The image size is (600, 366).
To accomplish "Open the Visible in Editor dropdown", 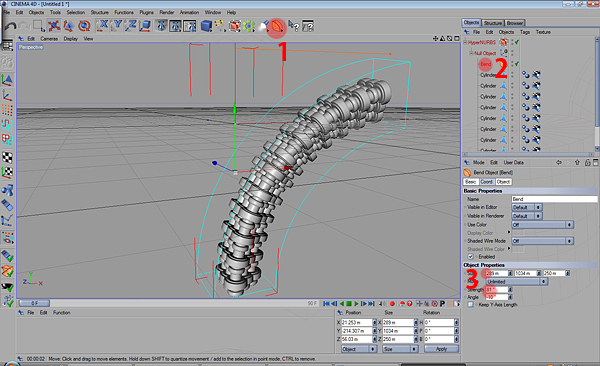I will (x=527, y=208).
